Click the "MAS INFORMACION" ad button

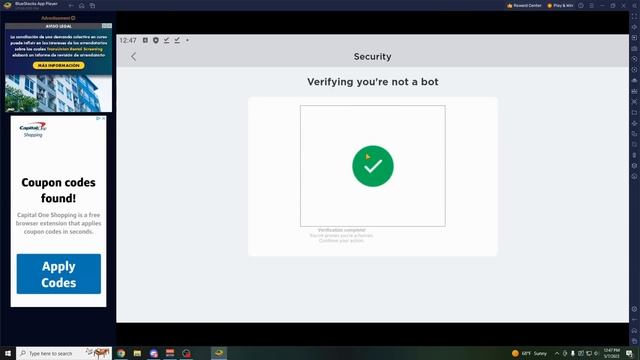pyautogui.click(x=59, y=65)
